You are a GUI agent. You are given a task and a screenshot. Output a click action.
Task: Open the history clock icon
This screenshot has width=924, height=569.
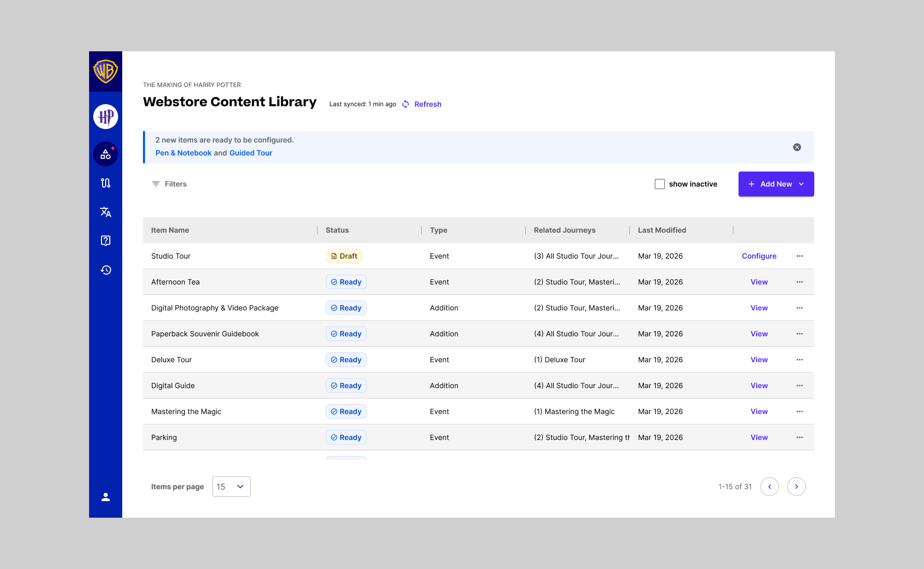coord(106,270)
